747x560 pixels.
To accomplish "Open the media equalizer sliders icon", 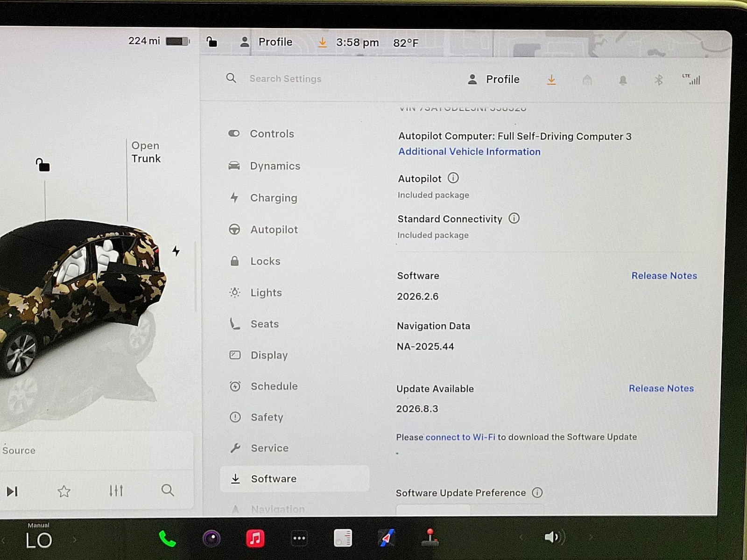I will (x=116, y=490).
